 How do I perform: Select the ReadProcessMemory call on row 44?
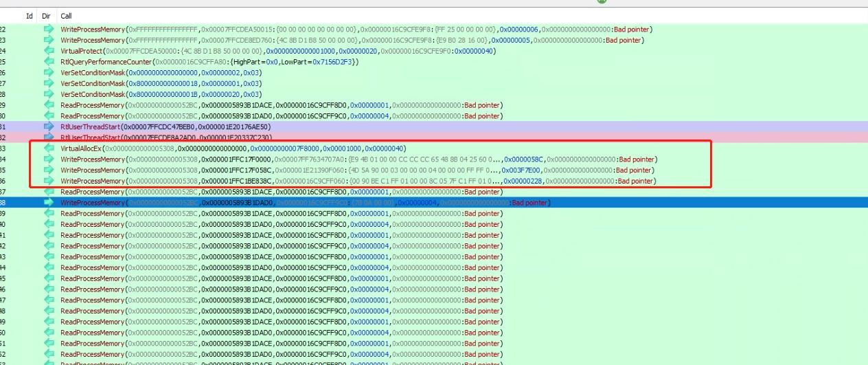pos(282,267)
